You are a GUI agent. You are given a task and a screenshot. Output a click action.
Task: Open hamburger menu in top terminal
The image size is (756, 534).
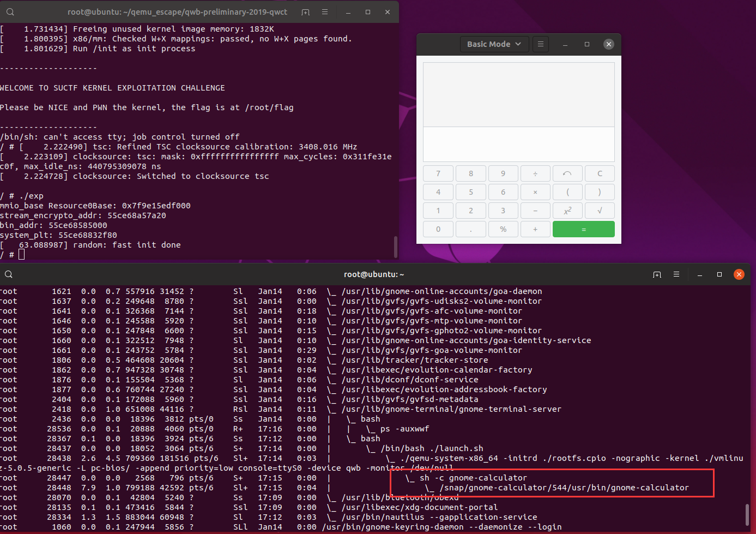click(325, 12)
